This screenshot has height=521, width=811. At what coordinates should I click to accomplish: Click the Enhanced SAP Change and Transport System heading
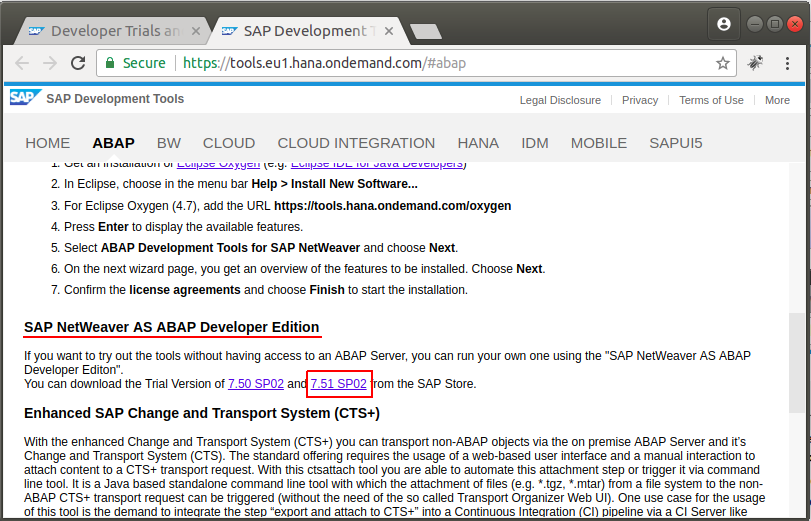click(202, 413)
